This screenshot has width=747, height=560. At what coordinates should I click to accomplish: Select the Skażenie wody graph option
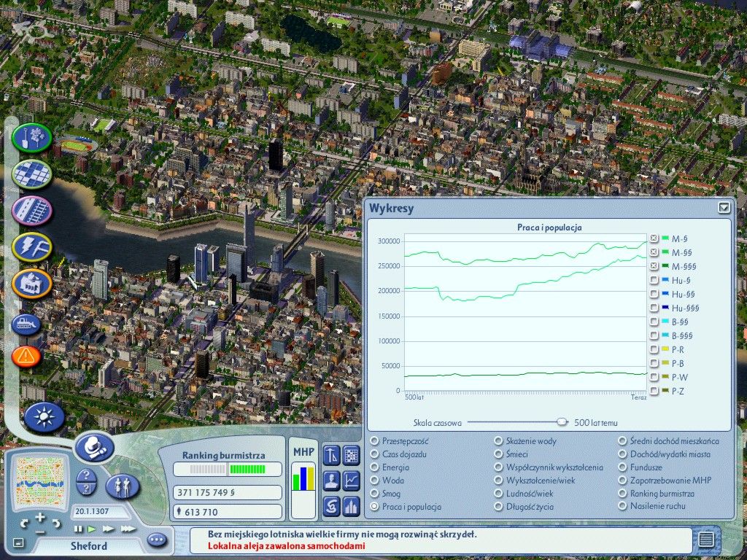pyautogui.click(x=498, y=441)
